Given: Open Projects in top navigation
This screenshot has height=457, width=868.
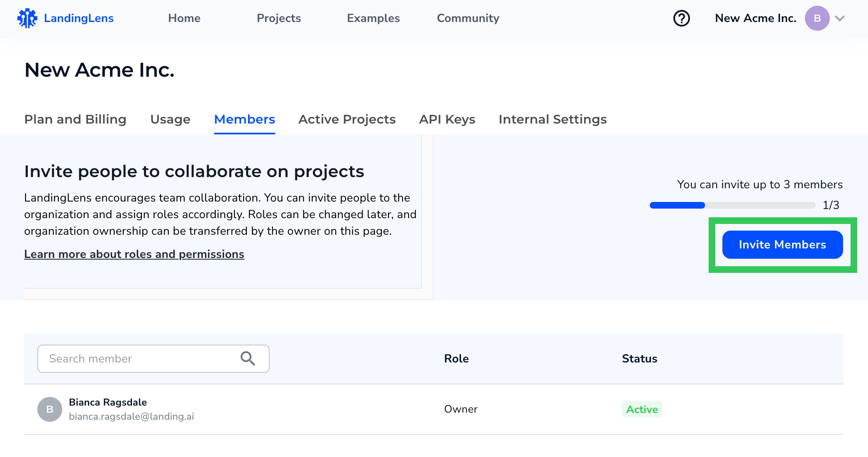Looking at the screenshot, I should click(279, 18).
